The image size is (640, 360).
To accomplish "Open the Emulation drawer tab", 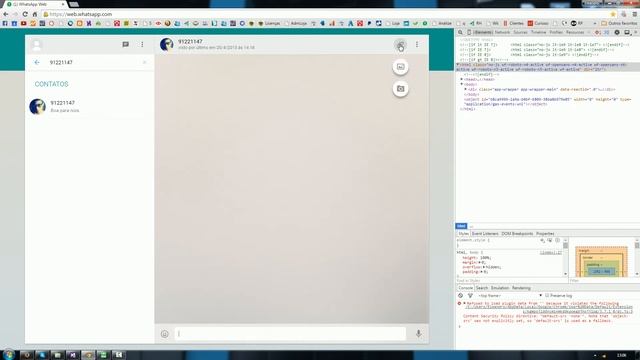I will [x=500, y=288].
